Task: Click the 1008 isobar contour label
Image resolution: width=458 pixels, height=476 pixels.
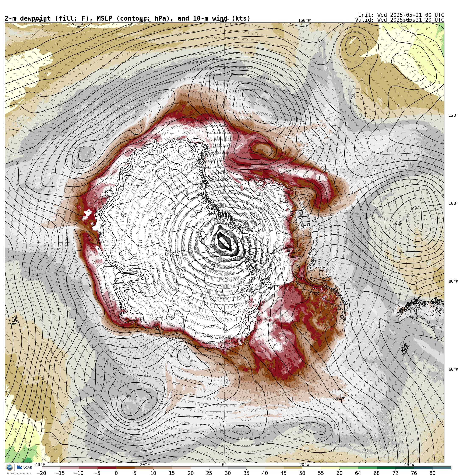Action: 179,35
